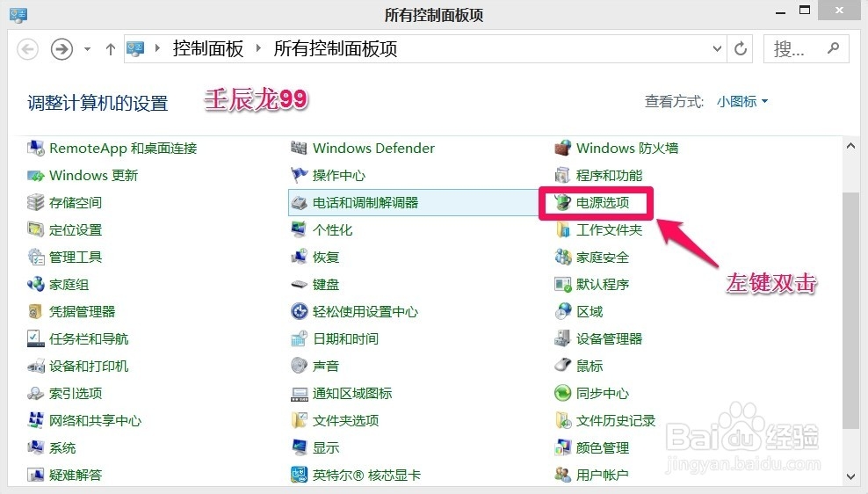Viewport: 868px width, 494px height.
Task: Click the 家庭组 icon
Action: click(36, 284)
